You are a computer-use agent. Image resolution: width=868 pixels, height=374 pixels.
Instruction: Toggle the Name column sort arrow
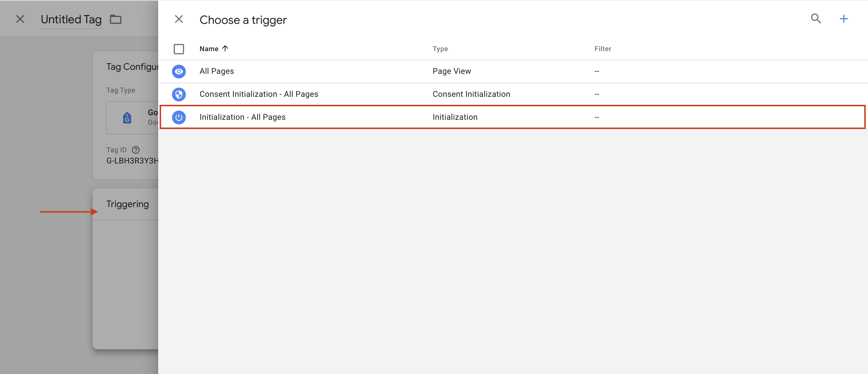click(x=225, y=49)
